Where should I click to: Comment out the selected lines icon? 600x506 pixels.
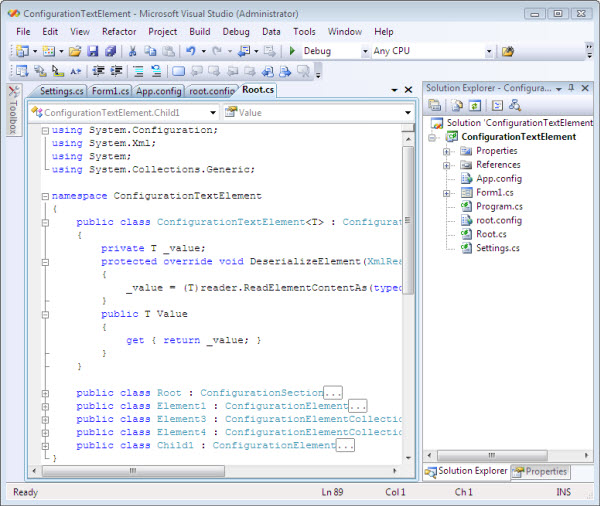coord(138,71)
